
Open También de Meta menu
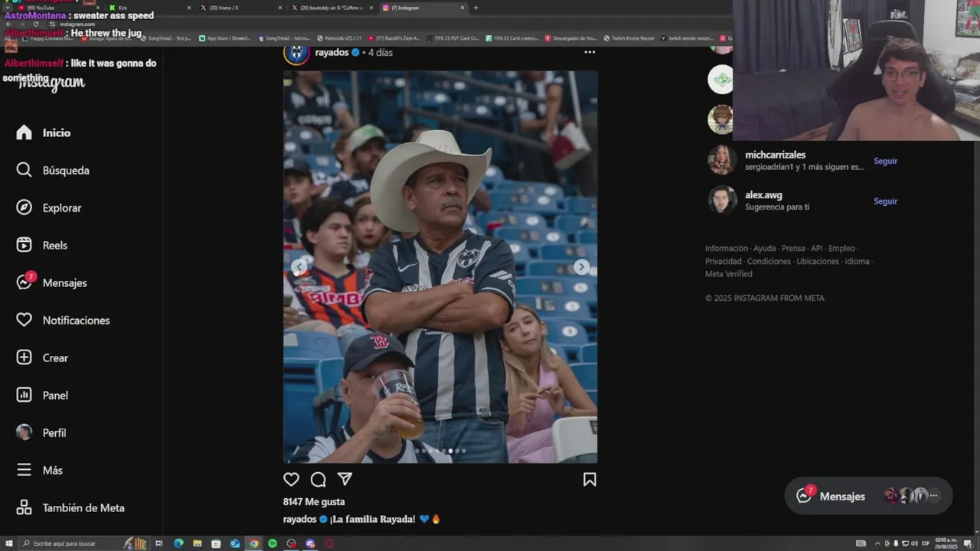click(70, 507)
